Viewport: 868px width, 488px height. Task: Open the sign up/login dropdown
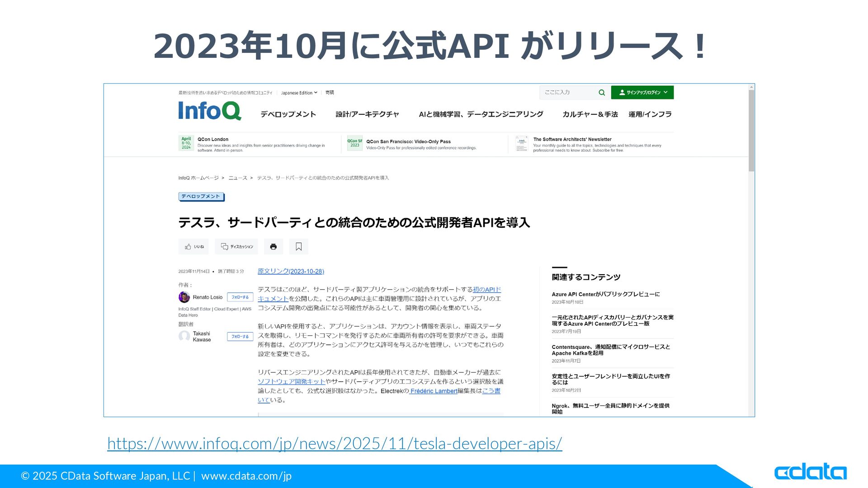(642, 93)
